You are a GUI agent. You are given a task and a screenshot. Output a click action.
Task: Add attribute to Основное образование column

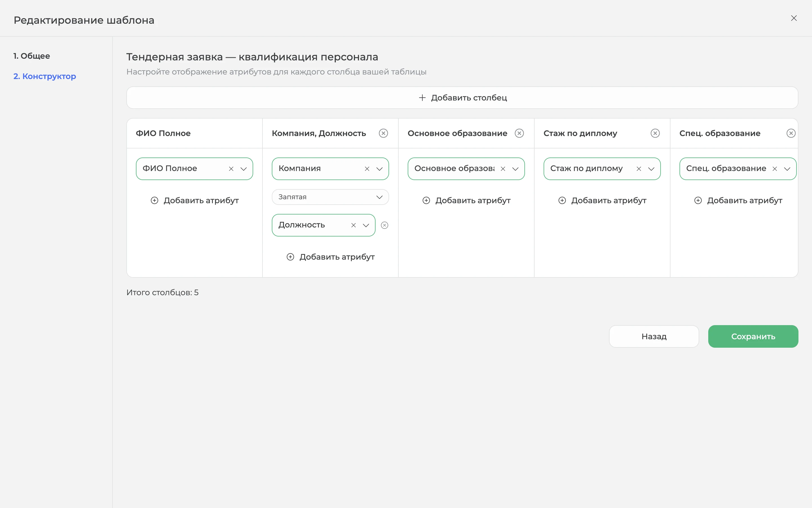tap(466, 201)
